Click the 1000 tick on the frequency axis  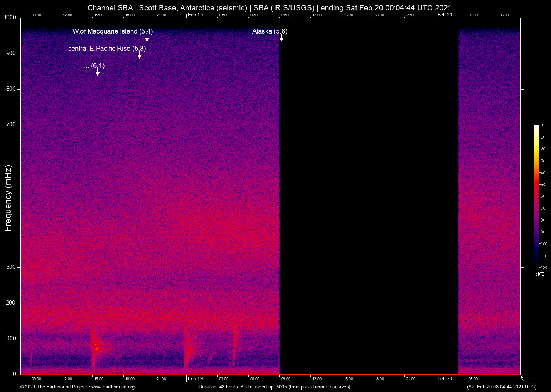[x=10, y=17]
